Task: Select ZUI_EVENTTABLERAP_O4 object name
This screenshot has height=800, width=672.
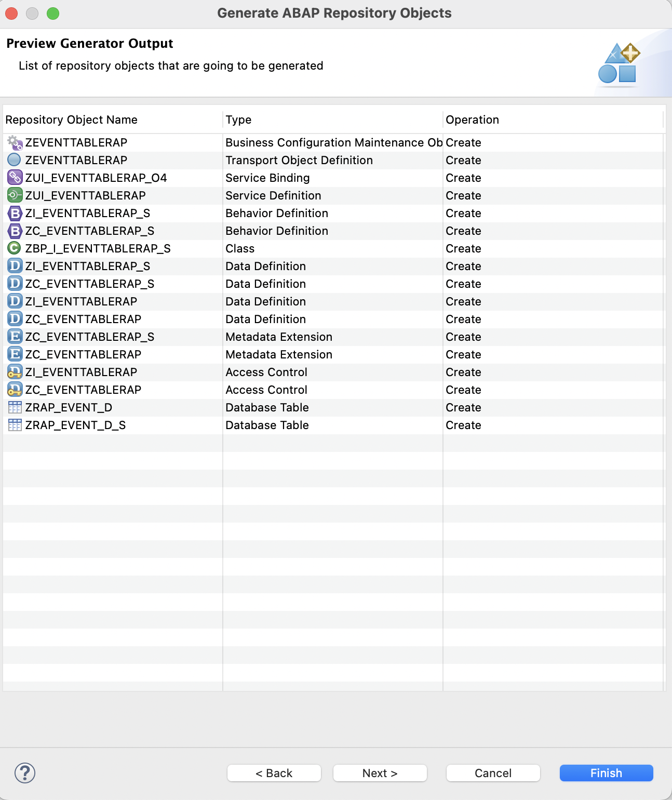Action: click(96, 178)
